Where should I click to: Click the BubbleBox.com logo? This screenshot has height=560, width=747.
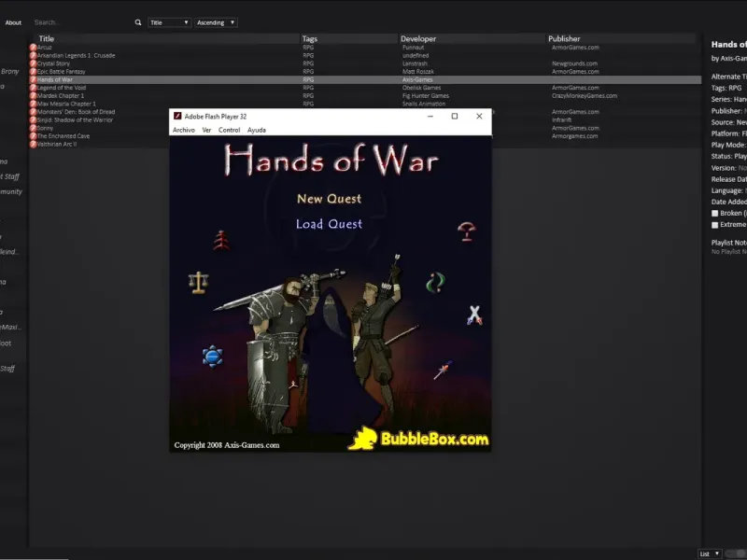(418, 438)
